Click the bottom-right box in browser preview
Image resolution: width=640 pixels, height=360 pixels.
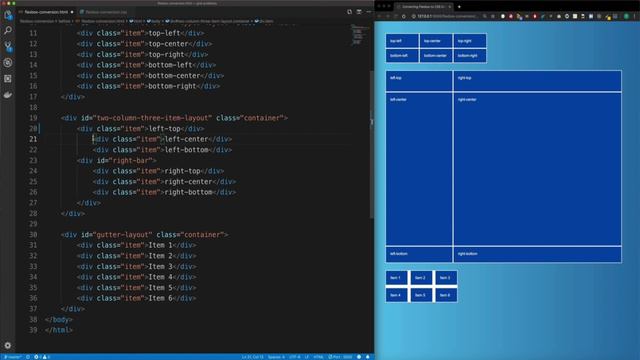pos(470,56)
